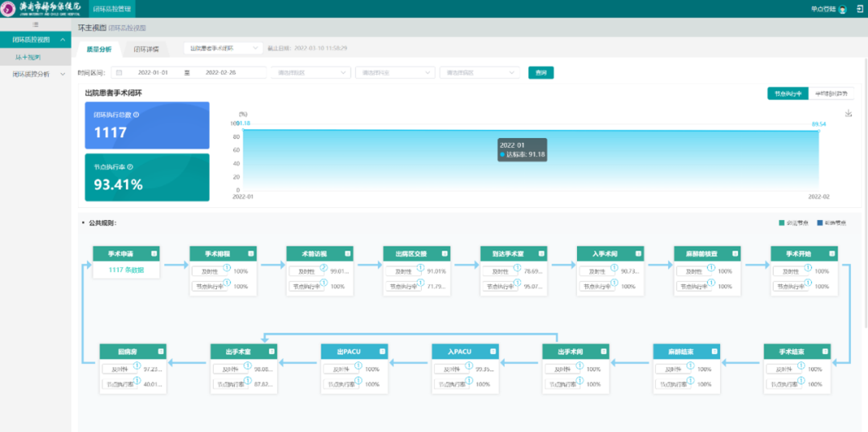Click the user avatar icon in header
The image size is (868, 432).
click(x=842, y=9)
